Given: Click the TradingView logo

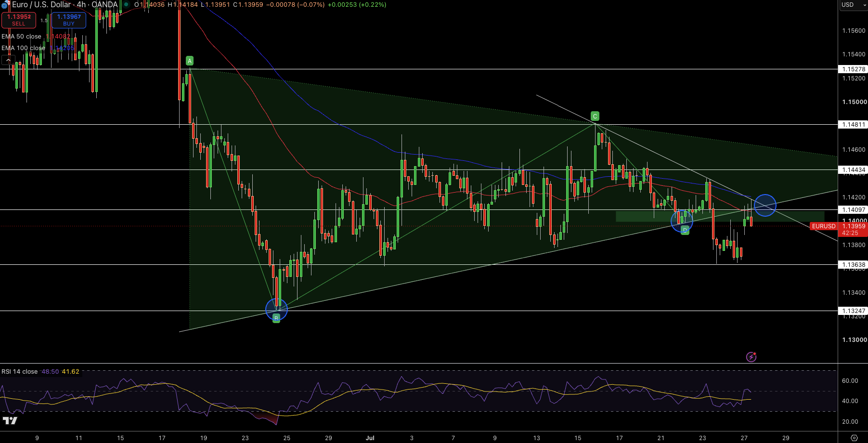Looking at the screenshot, I should tap(10, 420).
